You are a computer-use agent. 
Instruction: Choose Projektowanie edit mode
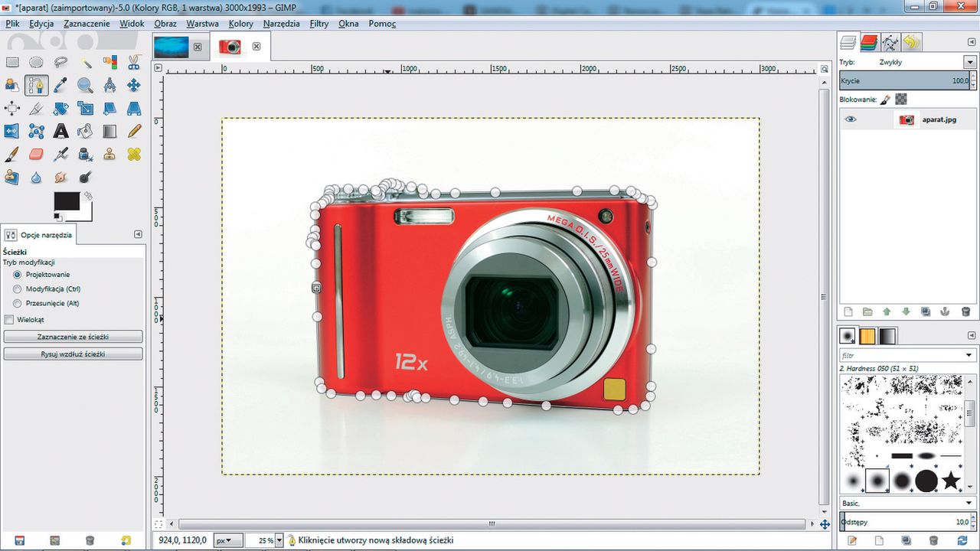17,275
